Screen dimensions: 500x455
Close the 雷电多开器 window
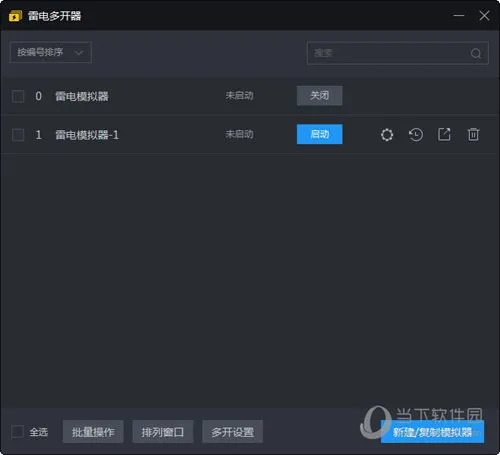(x=484, y=15)
